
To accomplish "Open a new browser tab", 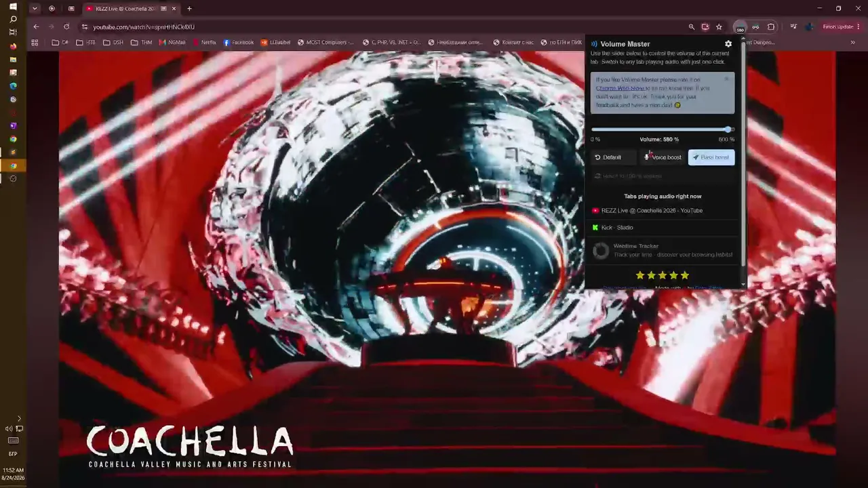I will pos(189,9).
